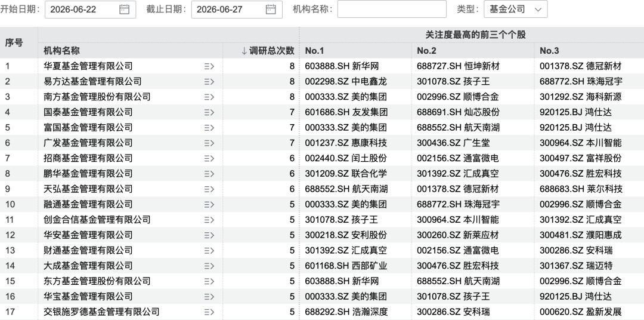Focus the 机构名称 search input box
Screen dimensions: 644x320
click(x=392, y=9)
